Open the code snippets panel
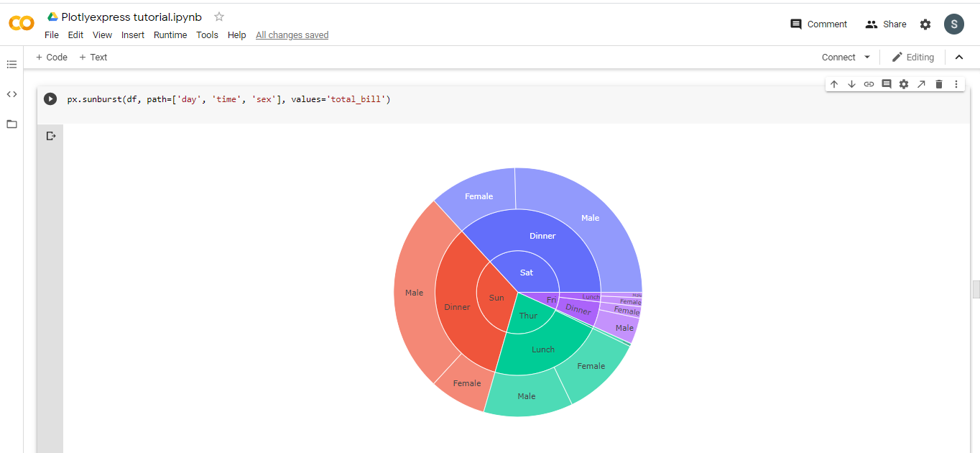The height and width of the screenshot is (453, 980). (x=11, y=93)
